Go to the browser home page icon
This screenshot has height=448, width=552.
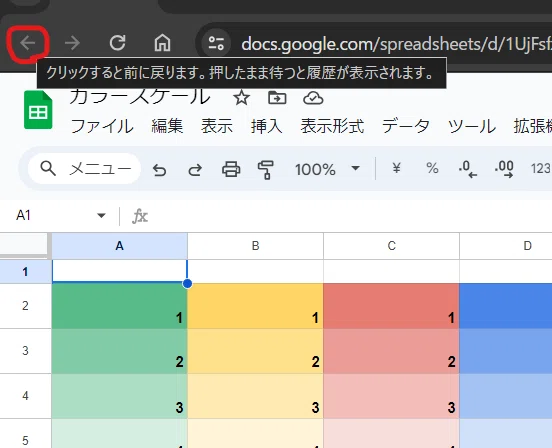[x=162, y=43]
